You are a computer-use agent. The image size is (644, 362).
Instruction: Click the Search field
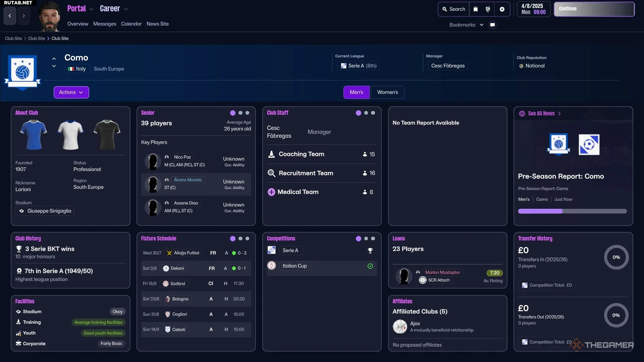(454, 9)
